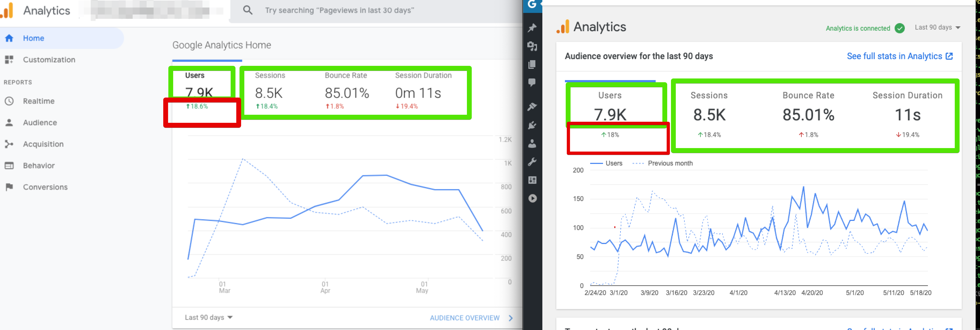Viewport: 980px width, 330px height.
Task: Open Realtime reports via the clock icon
Action: point(9,101)
